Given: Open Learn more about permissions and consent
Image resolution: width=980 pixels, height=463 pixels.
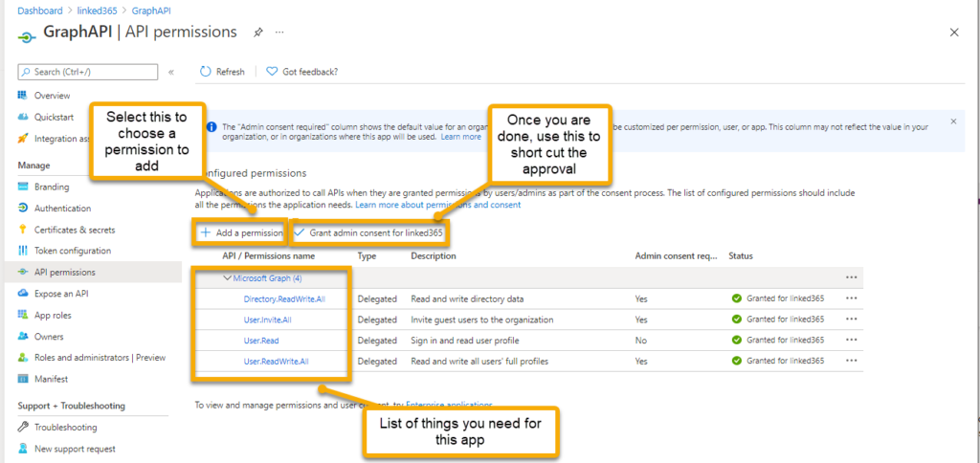Looking at the screenshot, I should pos(437,205).
